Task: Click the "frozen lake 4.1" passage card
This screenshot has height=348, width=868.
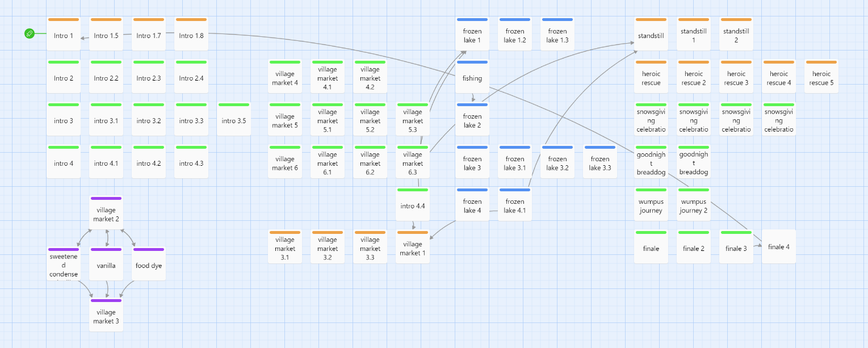Action: click(515, 204)
